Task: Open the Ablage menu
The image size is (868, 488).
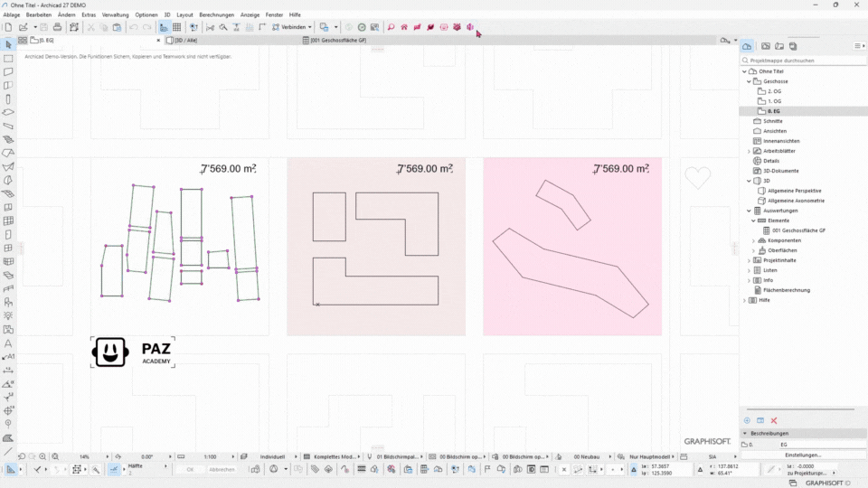Action: tap(12, 15)
